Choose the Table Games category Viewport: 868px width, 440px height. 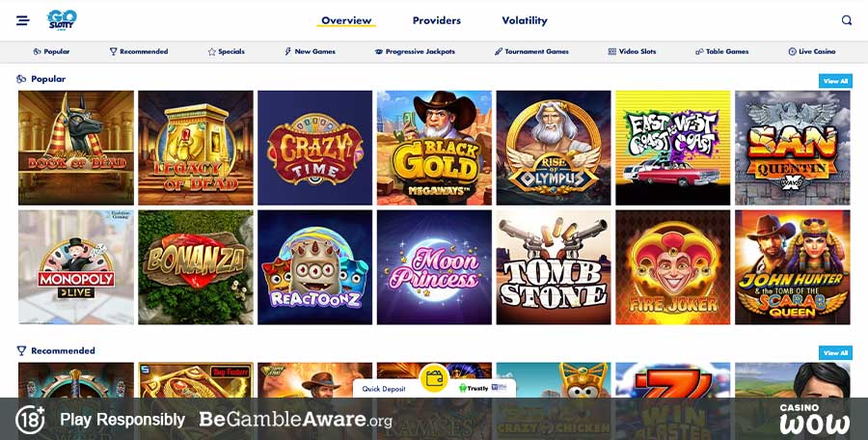pyautogui.click(x=721, y=51)
